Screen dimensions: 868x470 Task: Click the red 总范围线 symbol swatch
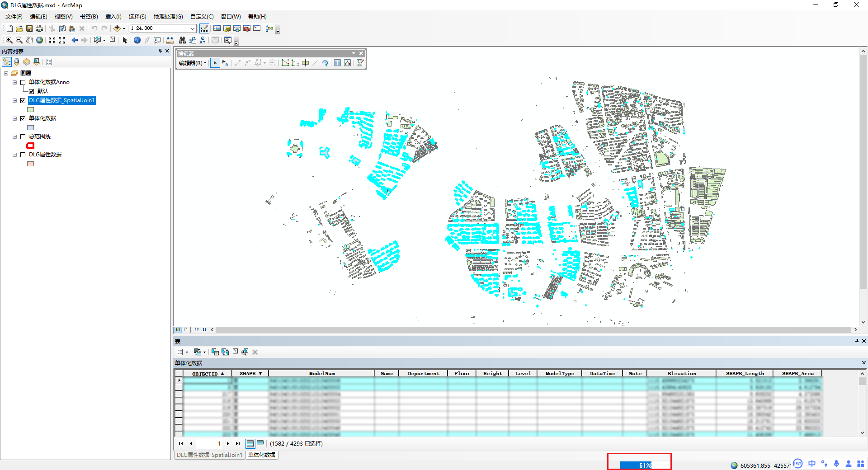click(x=30, y=146)
